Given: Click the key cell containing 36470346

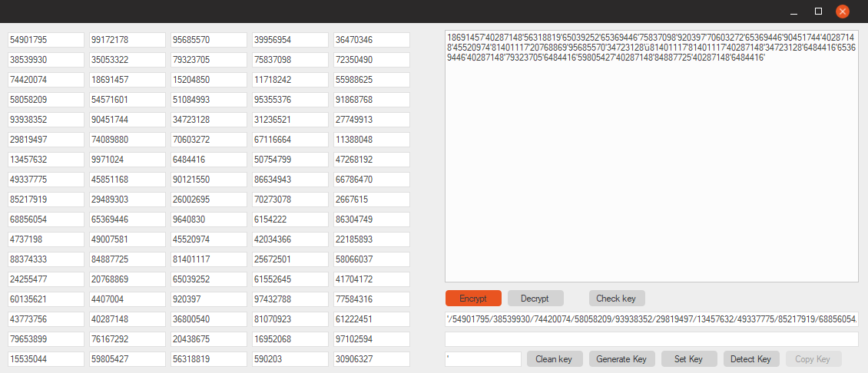Looking at the screenshot, I should [372, 40].
